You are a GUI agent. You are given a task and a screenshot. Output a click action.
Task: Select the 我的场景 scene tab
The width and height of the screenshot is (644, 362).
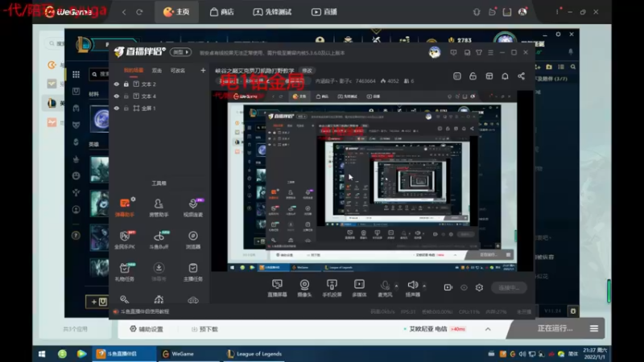point(134,71)
